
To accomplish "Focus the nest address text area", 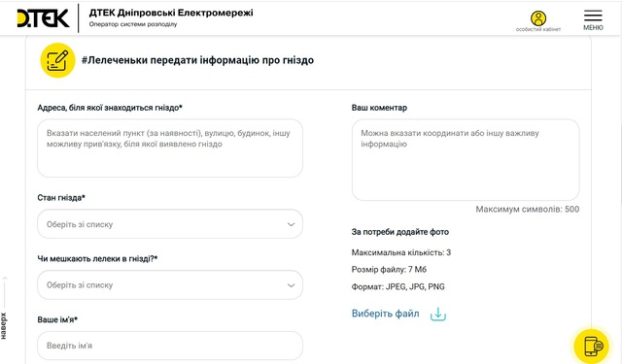I will (170, 149).
